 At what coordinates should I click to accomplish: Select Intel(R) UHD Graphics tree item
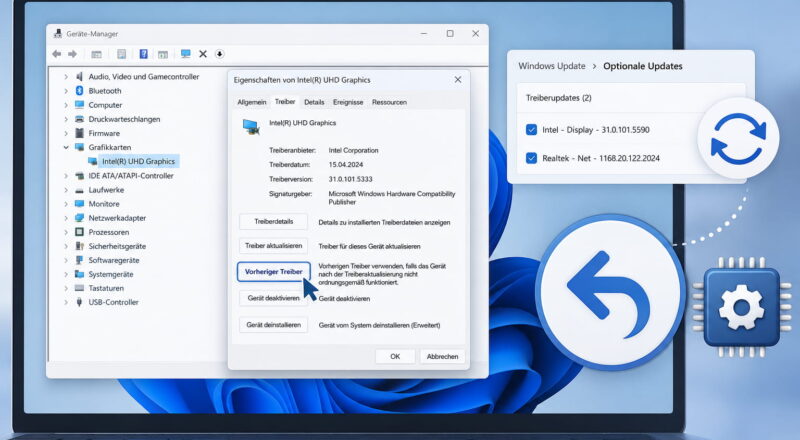click(x=138, y=161)
